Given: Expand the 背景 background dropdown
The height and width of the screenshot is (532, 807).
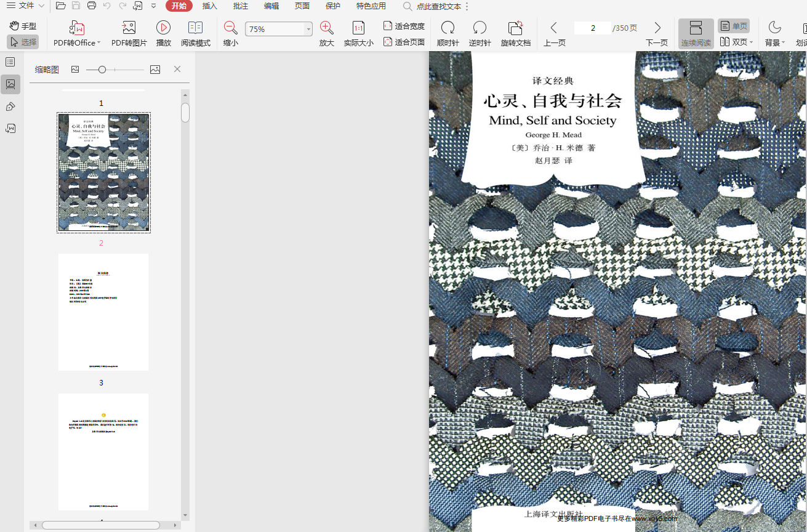Looking at the screenshot, I should click(783, 42).
